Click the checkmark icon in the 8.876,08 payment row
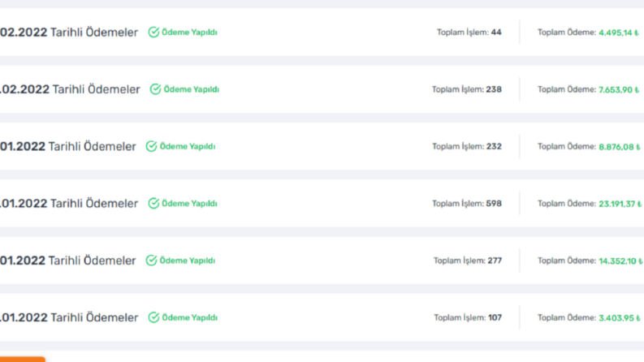Viewport: 644px width, 362px height. point(152,146)
